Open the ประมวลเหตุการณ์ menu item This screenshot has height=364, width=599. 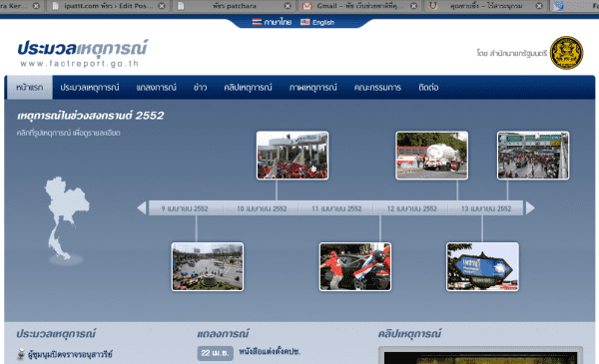click(90, 88)
